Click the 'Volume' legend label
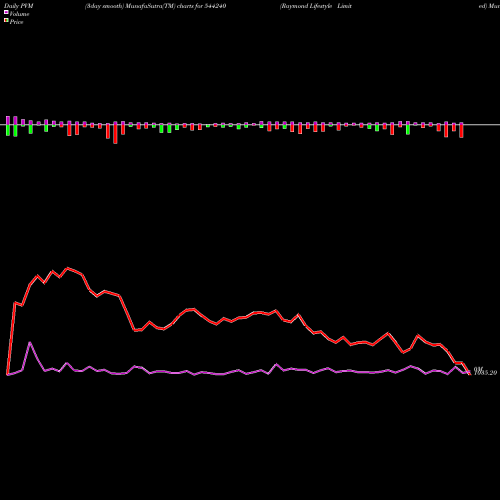Viewport: 500px width, 500px height. [x=19, y=14]
